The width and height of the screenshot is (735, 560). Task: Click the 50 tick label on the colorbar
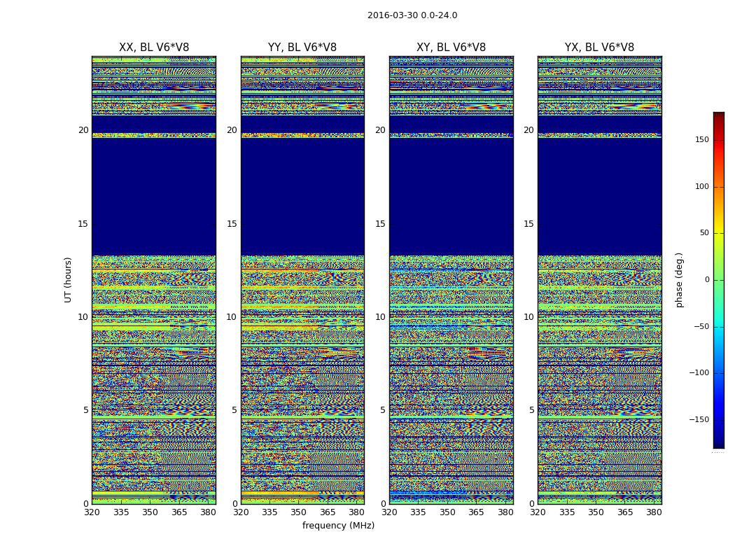click(704, 233)
